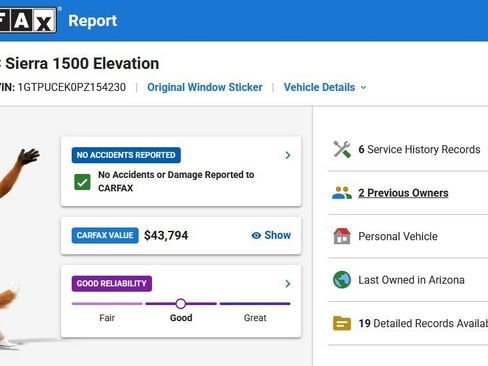Open accident details via chevron arrow
This screenshot has width=488, height=366.
tap(288, 155)
